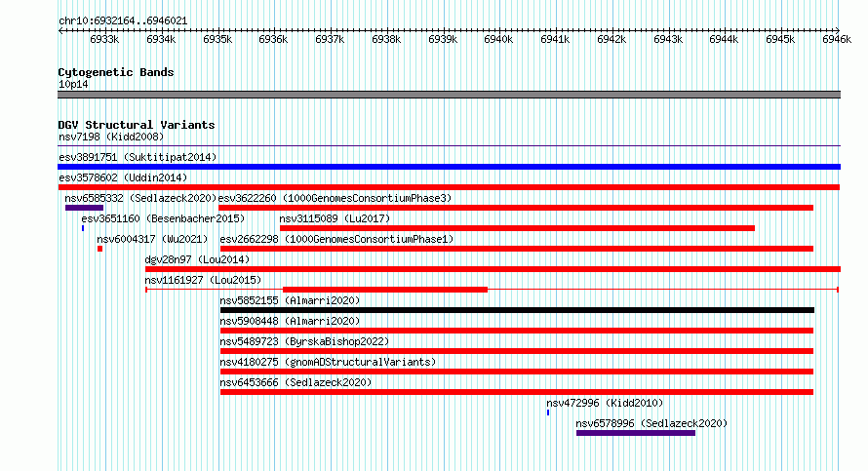
Task: Select the purple nsv6578996 variant bar
Action: click(x=636, y=433)
